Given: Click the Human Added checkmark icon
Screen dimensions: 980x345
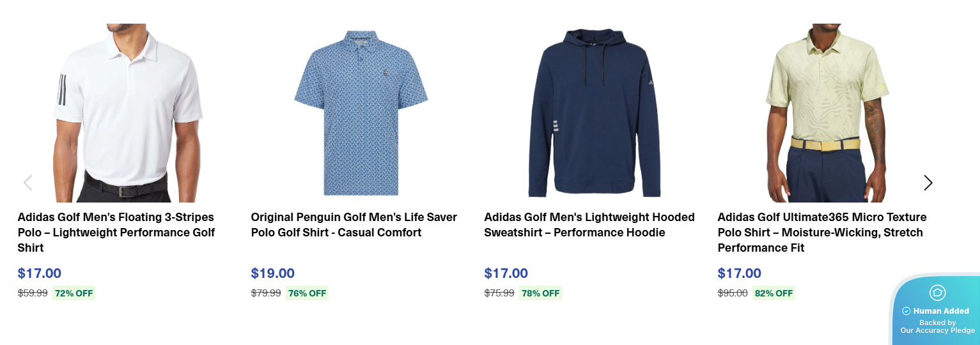Looking at the screenshot, I should click(x=906, y=311).
